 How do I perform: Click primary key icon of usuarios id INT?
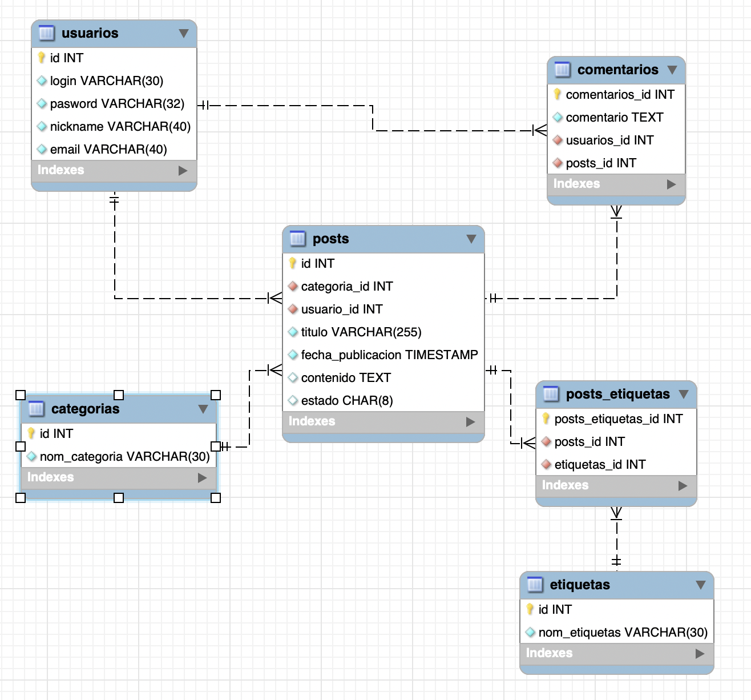pos(41,58)
